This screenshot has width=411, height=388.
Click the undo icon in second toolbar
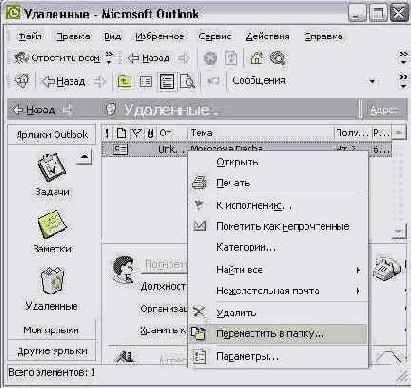click(213, 81)
